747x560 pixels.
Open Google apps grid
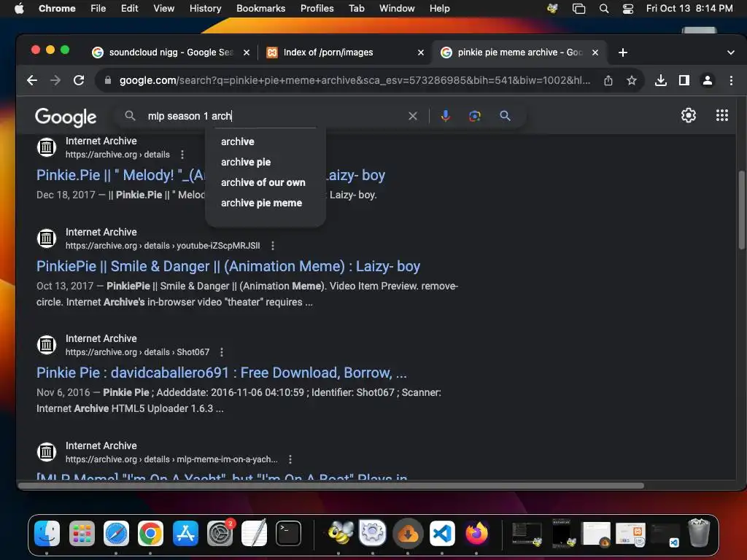(722, 115)
